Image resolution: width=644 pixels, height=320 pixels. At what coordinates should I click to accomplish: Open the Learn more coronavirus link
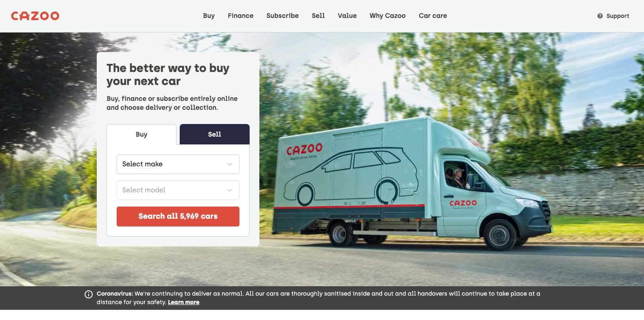tap(184, 302)
